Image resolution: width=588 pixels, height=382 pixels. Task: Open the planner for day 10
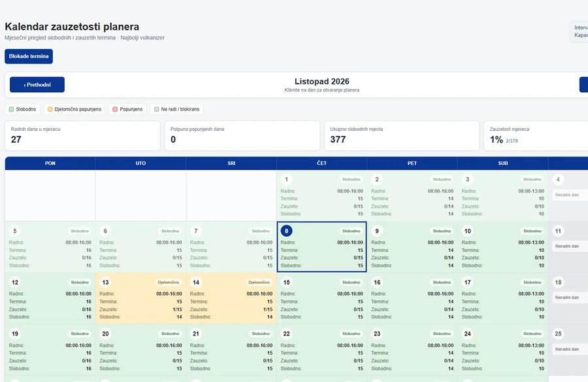[503, 247]
